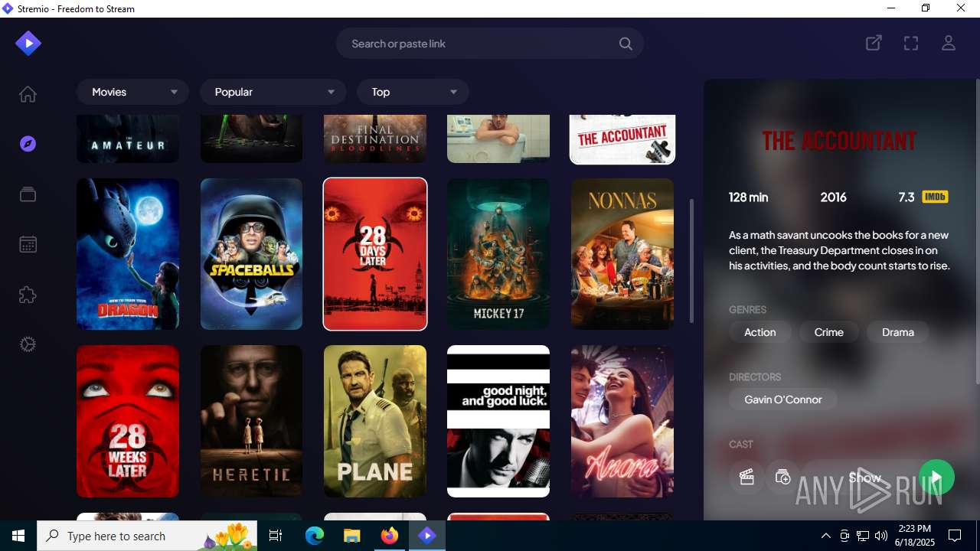Open Good Night and Good Luck poster
980x551 pixels.
pos(498,421)
